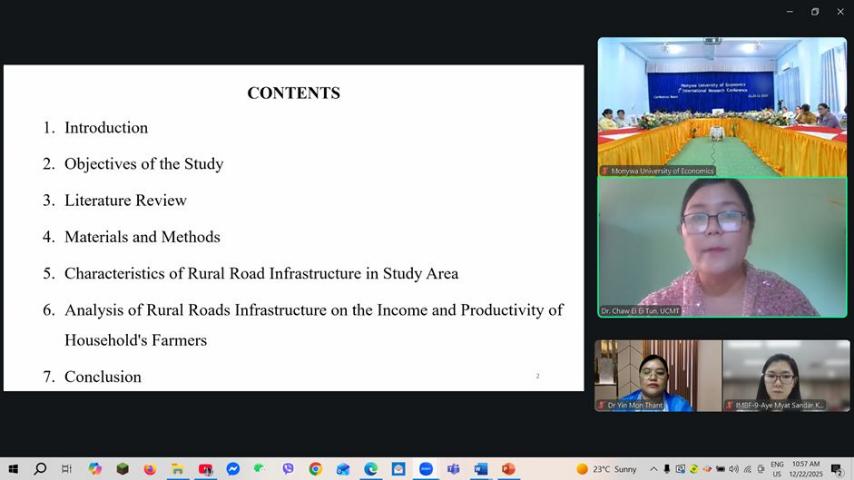Switch to Google Chrome in the taskbar
This screenshot has height=480, width=854.
315,469
